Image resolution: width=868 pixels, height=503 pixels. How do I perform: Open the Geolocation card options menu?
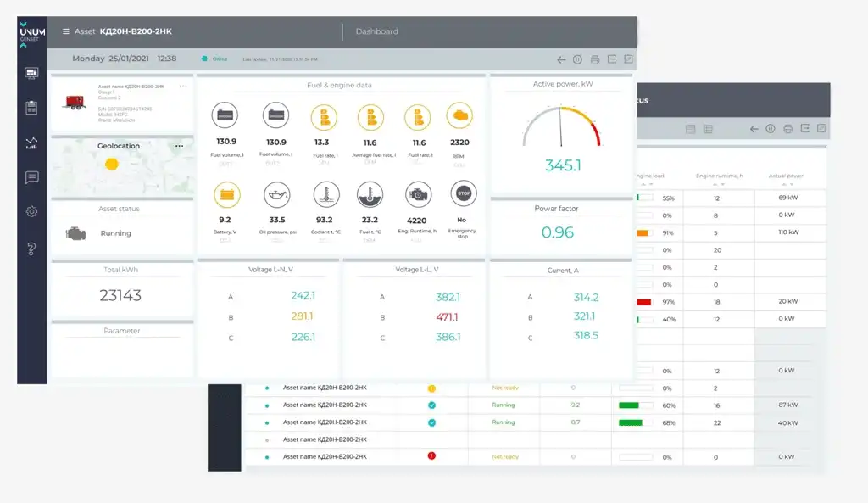179,146
